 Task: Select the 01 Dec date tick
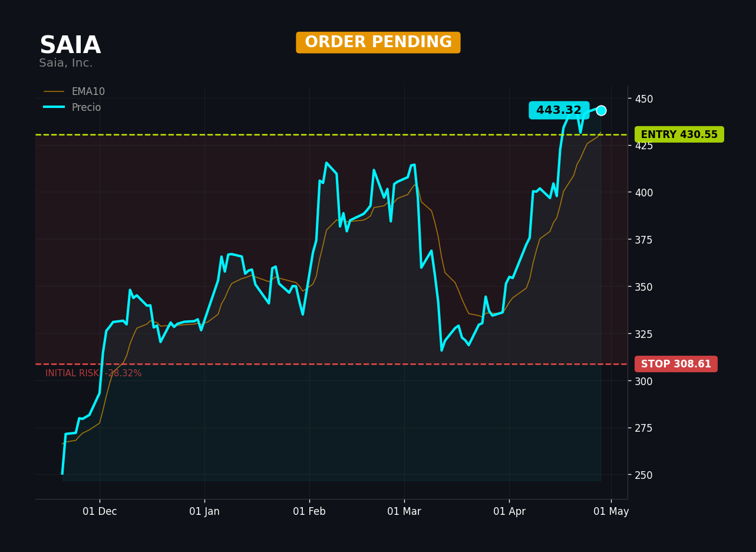100,511
